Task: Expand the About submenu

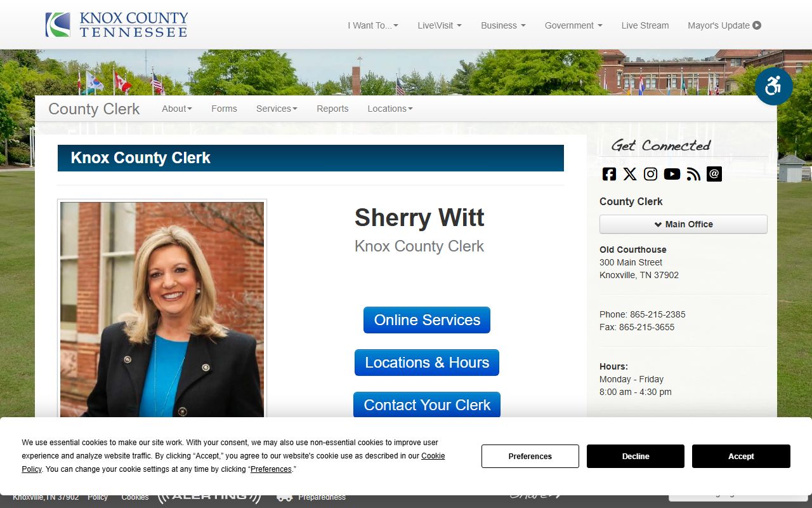Action: coord(177,109)
